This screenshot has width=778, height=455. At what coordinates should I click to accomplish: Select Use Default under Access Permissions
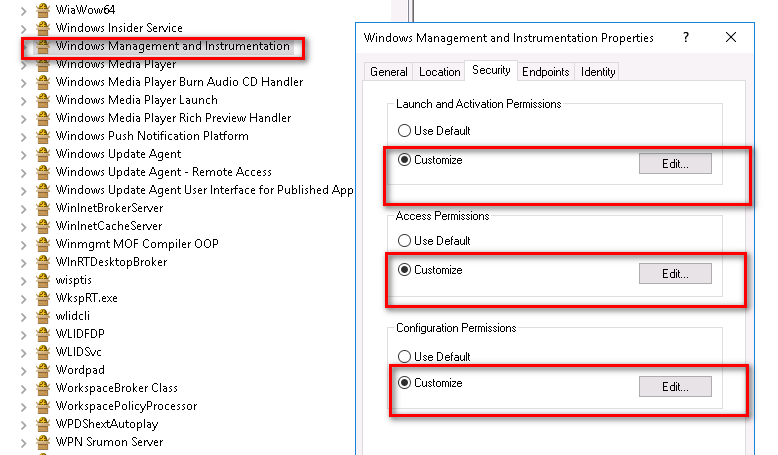pos(404,241)
